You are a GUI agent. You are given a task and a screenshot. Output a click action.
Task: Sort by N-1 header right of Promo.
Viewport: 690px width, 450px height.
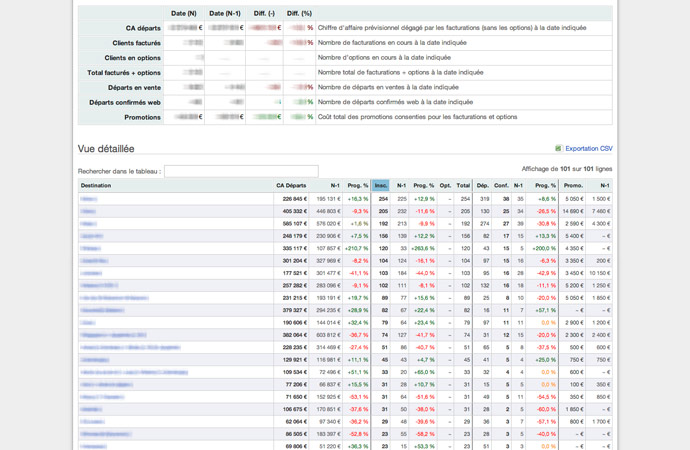coord(605,186)
